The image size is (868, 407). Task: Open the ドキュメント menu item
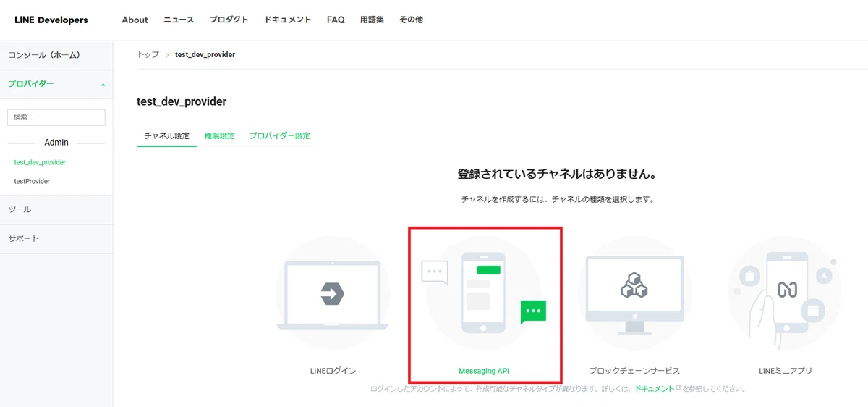point(288,20)
